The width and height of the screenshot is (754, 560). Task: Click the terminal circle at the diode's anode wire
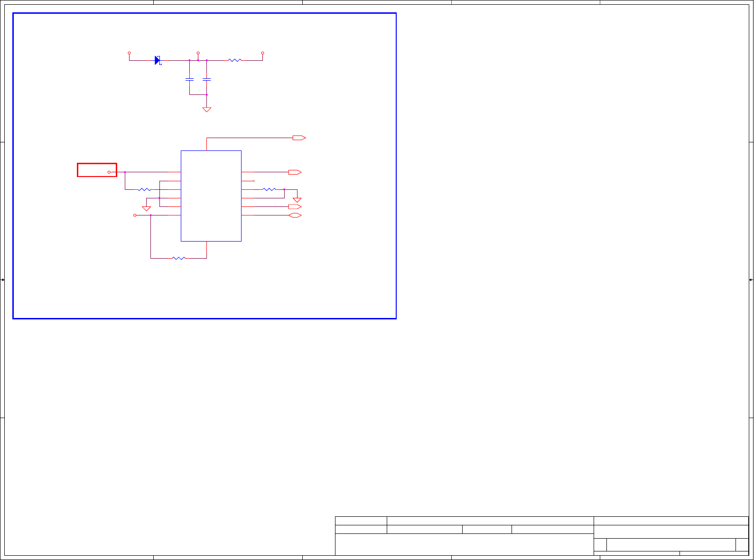[x=129, y=53]
